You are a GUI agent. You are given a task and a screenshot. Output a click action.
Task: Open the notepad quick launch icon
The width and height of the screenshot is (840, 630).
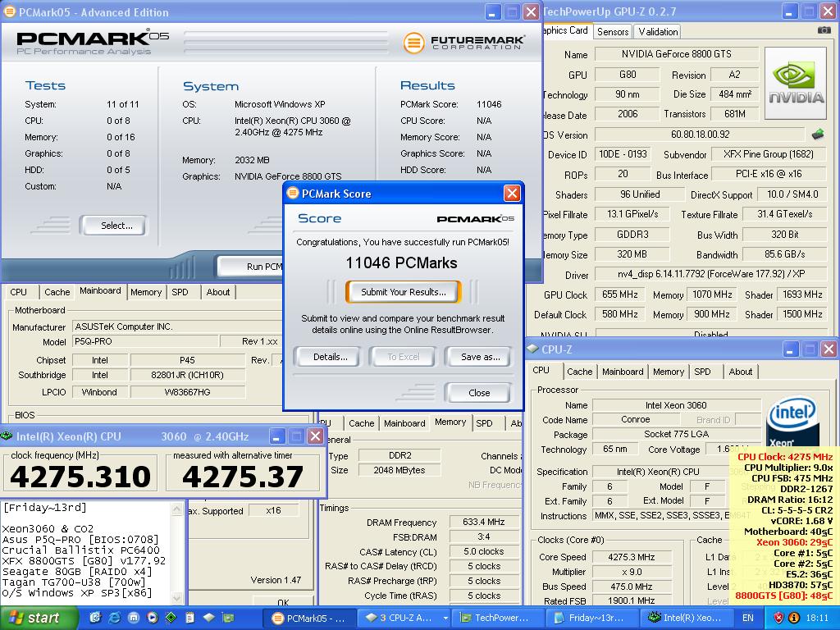[x=189, y=618]
